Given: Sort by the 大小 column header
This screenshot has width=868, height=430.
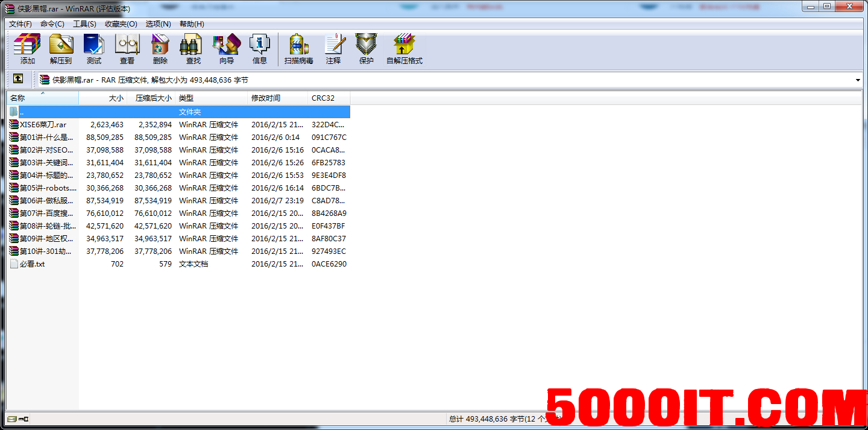Looking at the screenshot, I should point(103,98).
